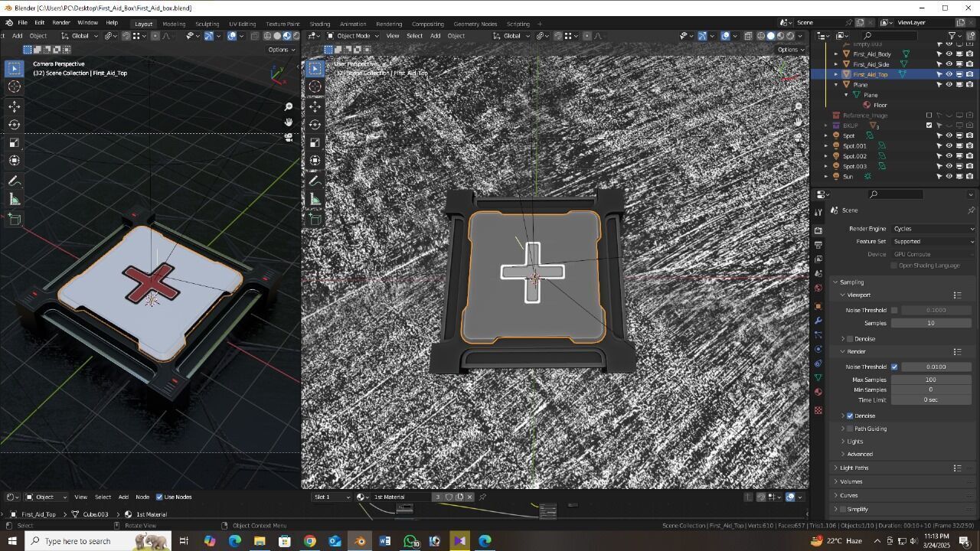The image size is (980, 551).
Task: Open the right viewport Add menu
Action: [435, 36]
